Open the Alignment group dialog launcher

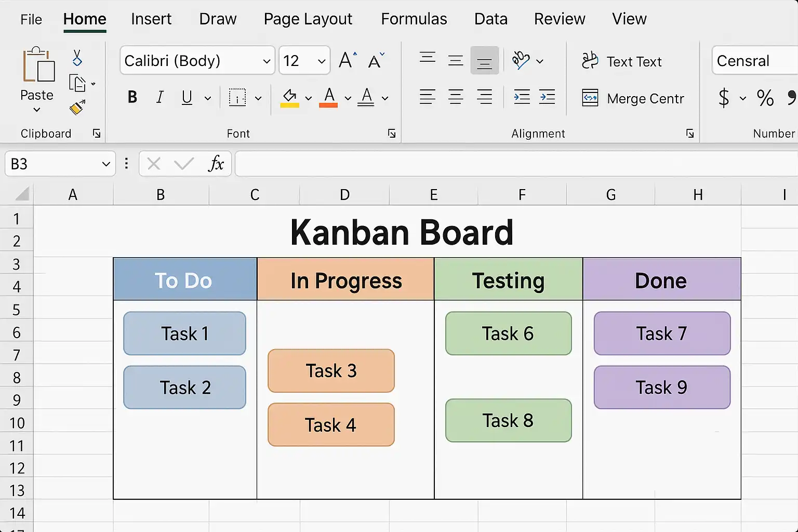pyautogui.click(x=690, y=134)
